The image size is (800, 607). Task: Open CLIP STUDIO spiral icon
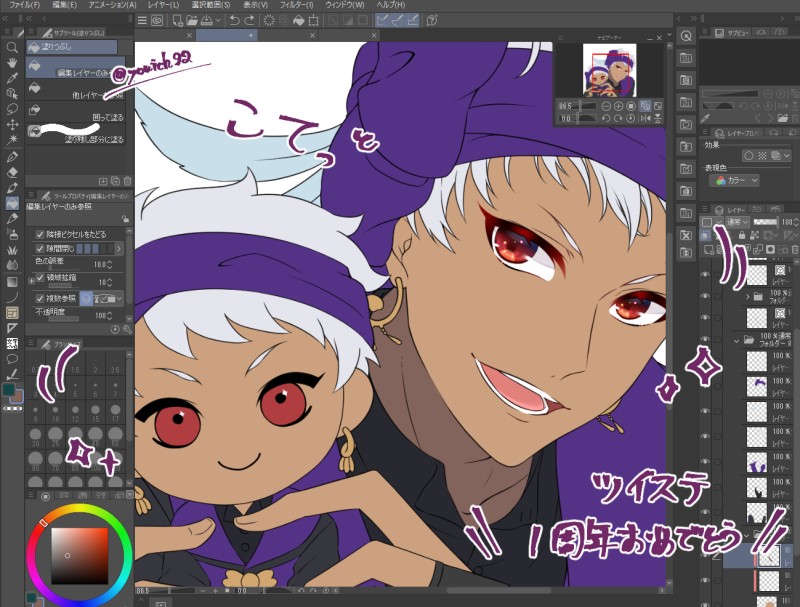(157, 20)
